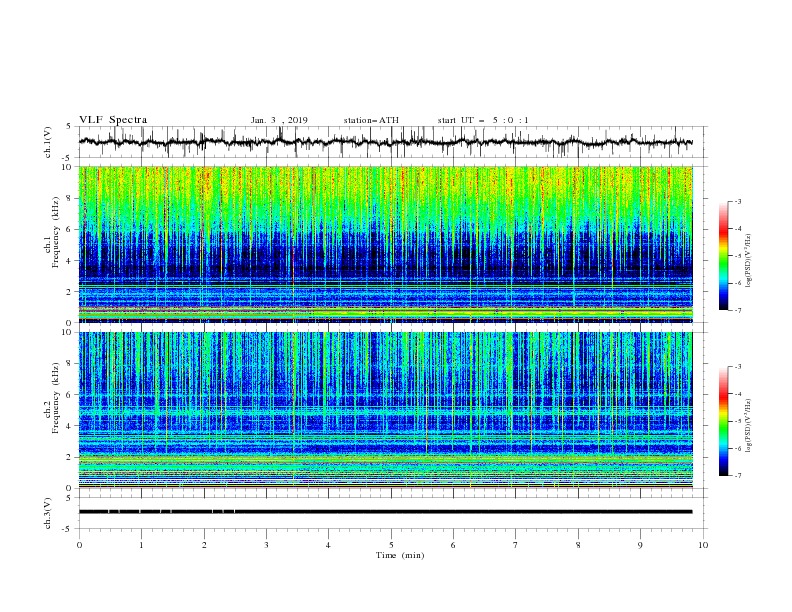Click the 'ch.1(V)' axis label
This screenshot has height=612, width=792.
click(x=47, y=142)
